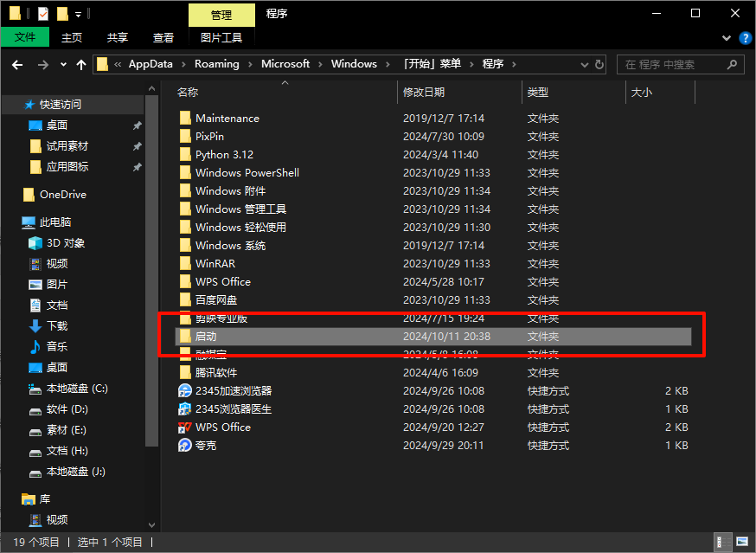Viewport: 756px width, 553px height.
Task: Go up one folder level
Action: click(81, 64)
